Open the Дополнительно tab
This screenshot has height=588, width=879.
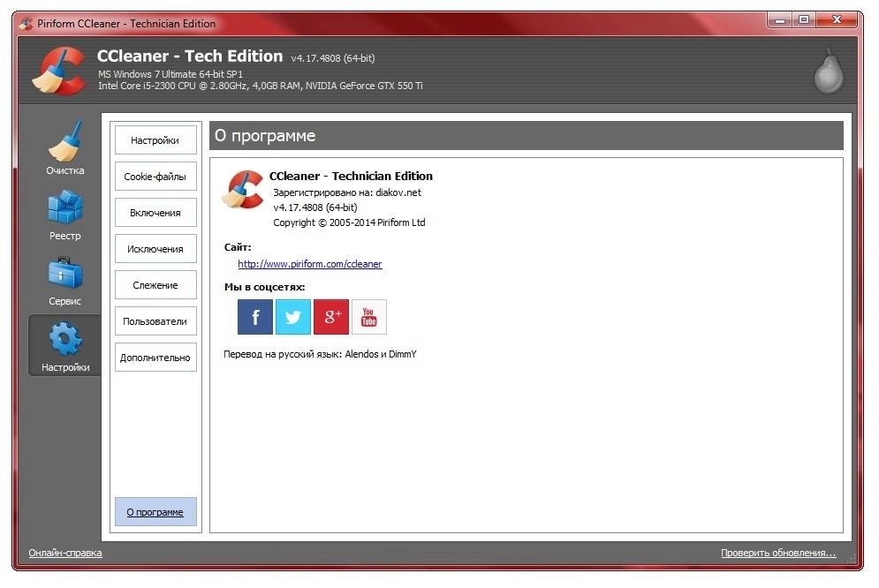[155, 358]
